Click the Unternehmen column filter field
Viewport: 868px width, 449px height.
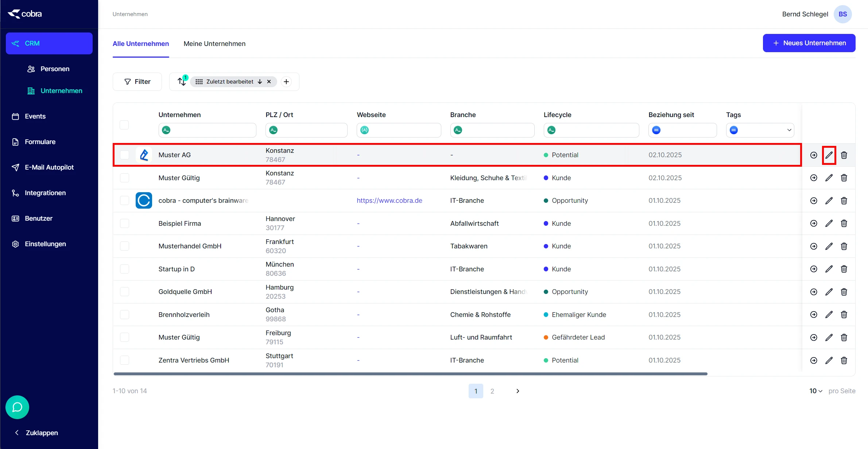click(x=212, y=130)
